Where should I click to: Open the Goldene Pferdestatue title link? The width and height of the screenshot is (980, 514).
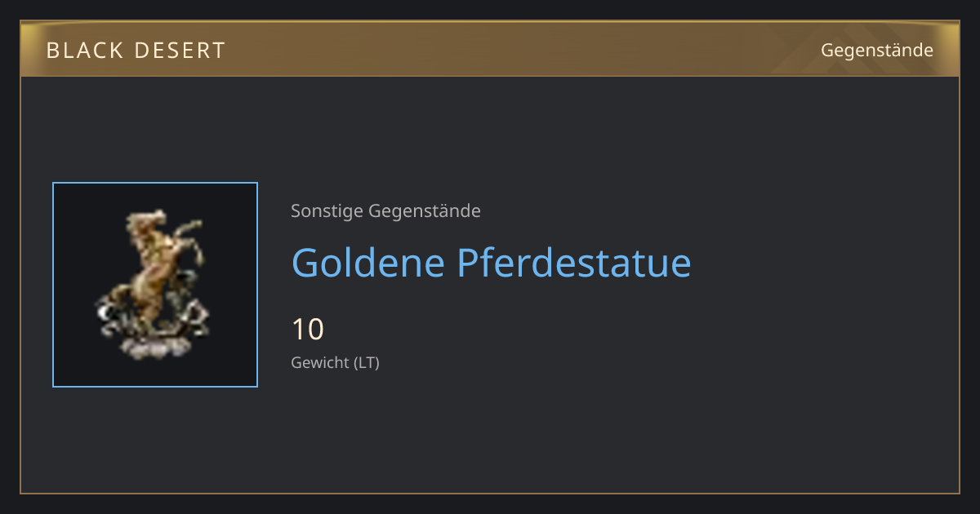(492, 263)
